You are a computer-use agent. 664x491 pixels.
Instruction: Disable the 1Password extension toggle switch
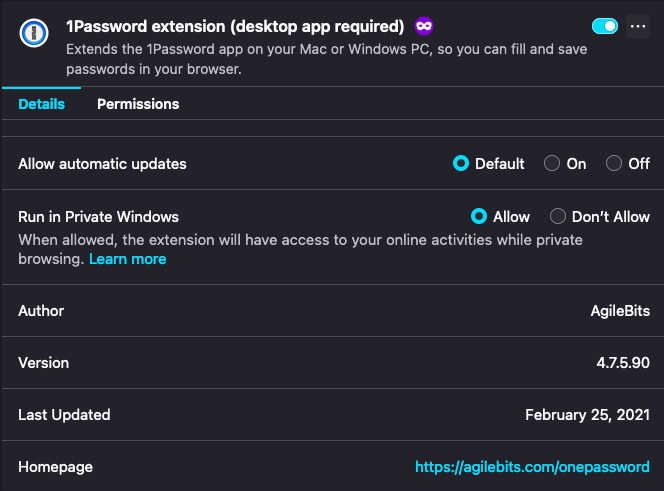tap(604, 26)
